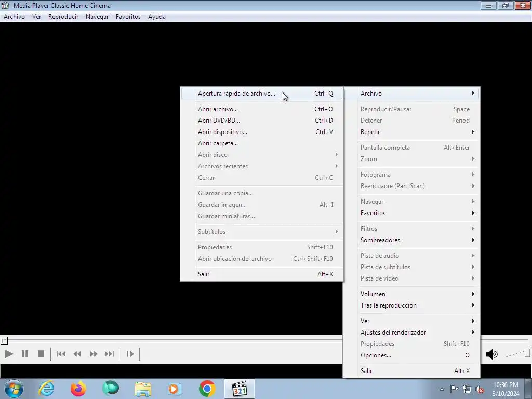The width and height of the screenshot is (532, 399).
Task: Click the Action Center flag tray icon
Action: 454,389
